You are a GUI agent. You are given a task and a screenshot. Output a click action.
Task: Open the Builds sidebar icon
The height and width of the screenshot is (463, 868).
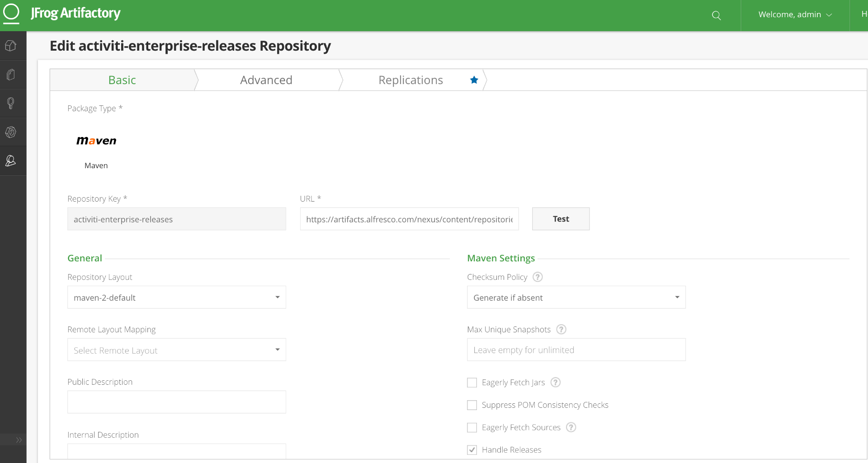coord(11,132)
